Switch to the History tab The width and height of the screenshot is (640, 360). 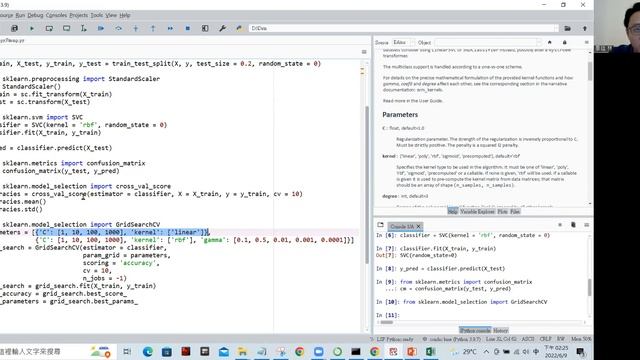tap(500, 331)
